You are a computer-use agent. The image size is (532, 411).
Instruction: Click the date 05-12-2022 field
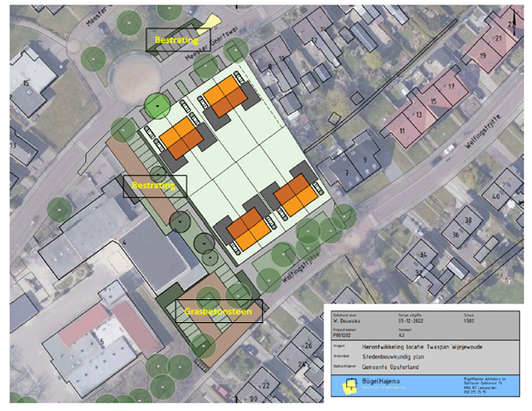(x=410, y=320)
